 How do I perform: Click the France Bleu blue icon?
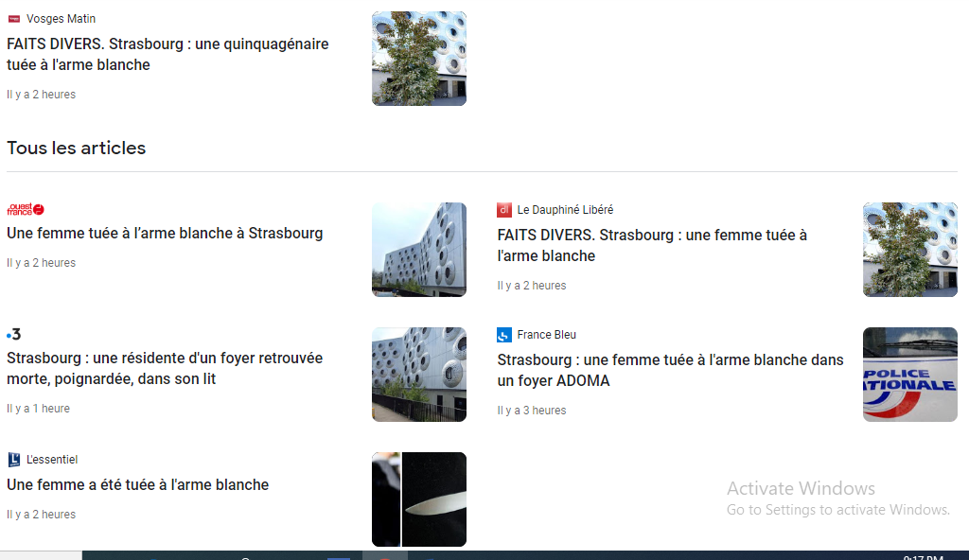(x=504, y=335)
